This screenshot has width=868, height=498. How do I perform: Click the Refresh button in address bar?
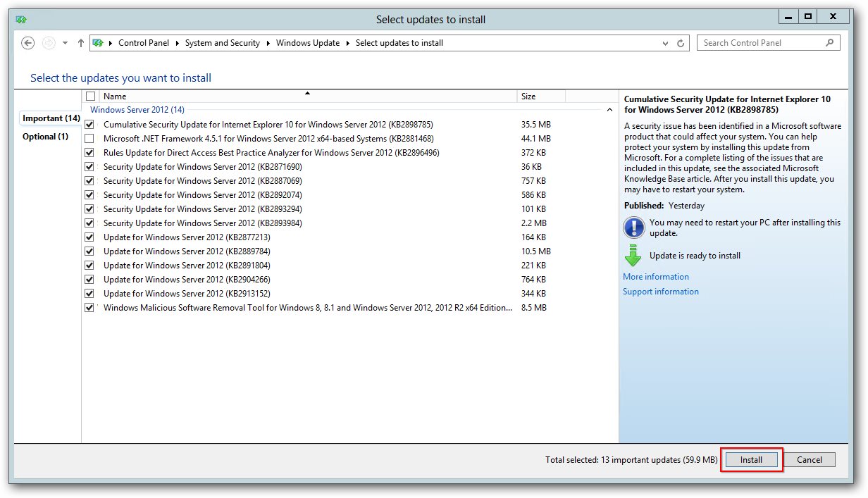[681, 43]
